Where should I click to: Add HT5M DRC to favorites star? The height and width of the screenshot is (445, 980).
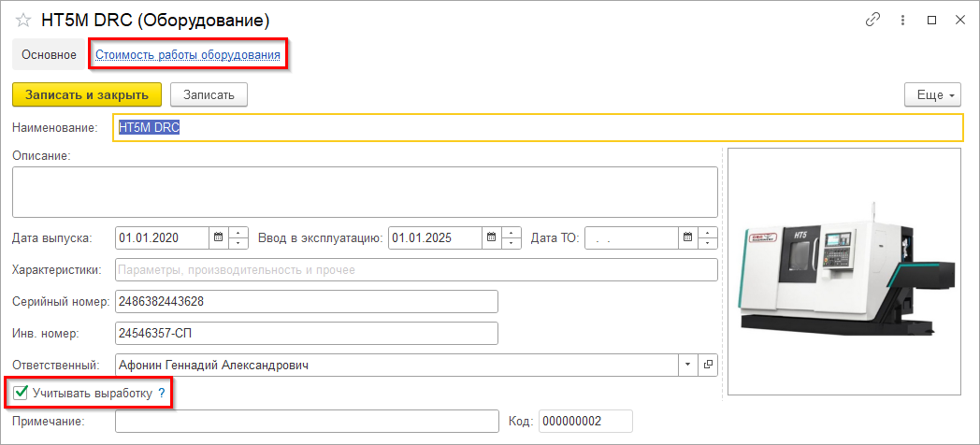[22, 21]
